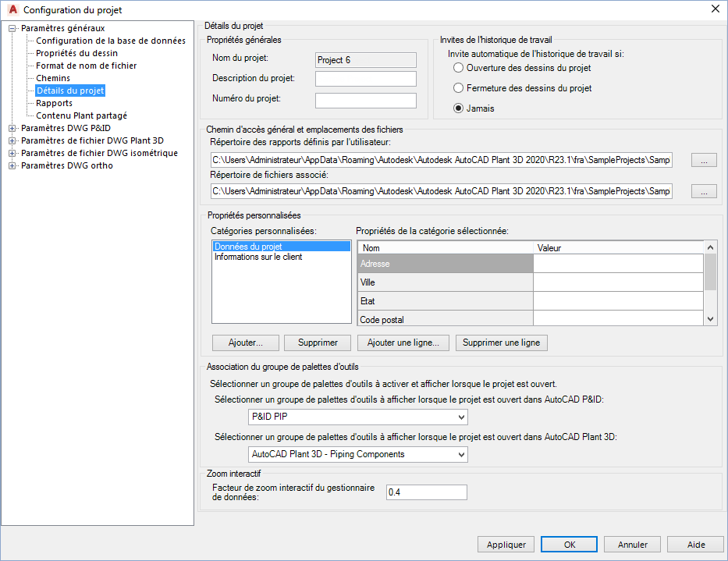Viewport: 728px width, 561px height.
Task: Collapse the Paramètres généraux tree node
Action: tap(12, 28)
